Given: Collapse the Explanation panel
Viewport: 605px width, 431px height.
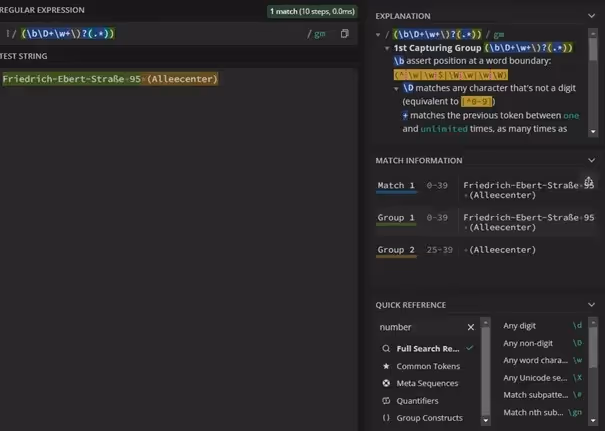Looking at the screenshot, I should (591, 16).
